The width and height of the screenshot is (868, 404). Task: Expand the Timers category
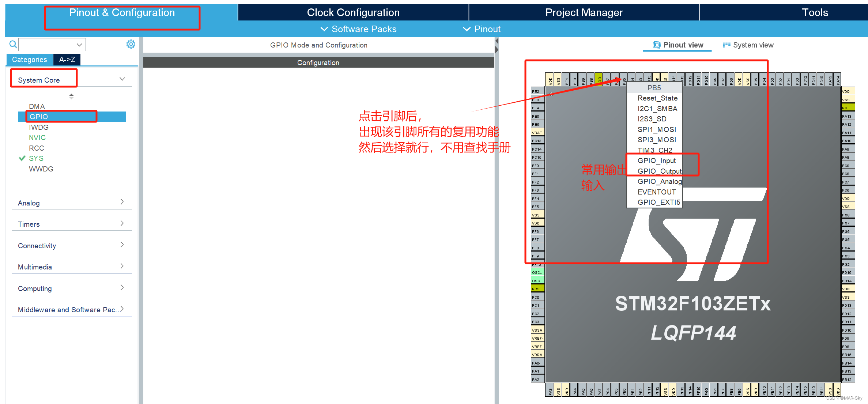[x=122, y=223]
